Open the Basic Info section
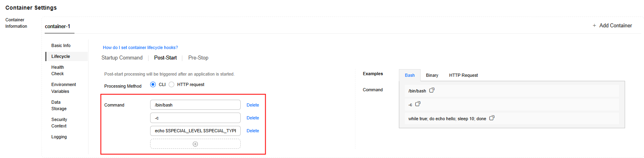Viewport: 644px width, 158px height. [x=61, y=45]
